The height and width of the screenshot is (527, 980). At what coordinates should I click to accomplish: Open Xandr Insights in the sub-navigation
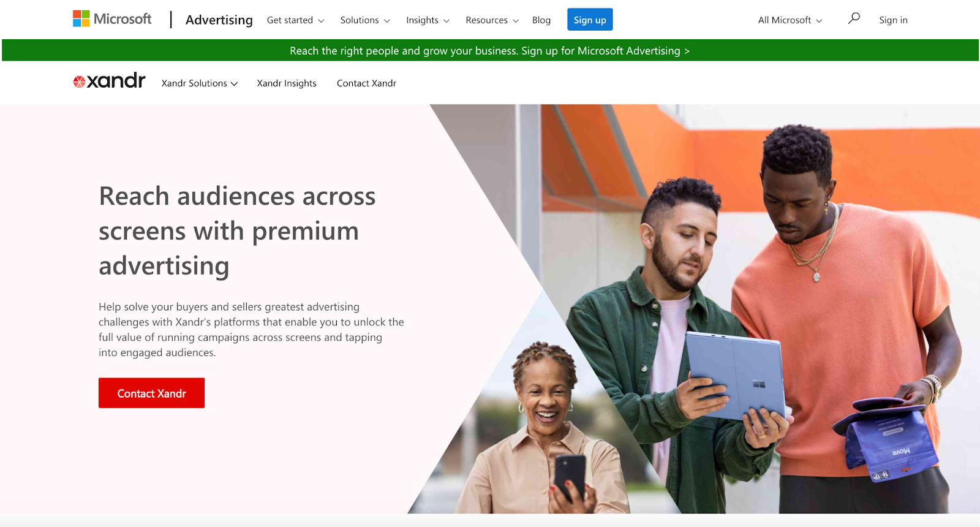(287, 83)
